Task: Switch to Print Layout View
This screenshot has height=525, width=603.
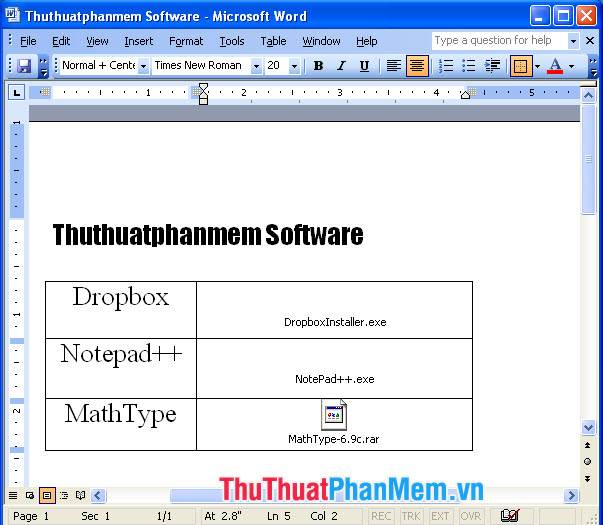Action: (x=47, y=495)
